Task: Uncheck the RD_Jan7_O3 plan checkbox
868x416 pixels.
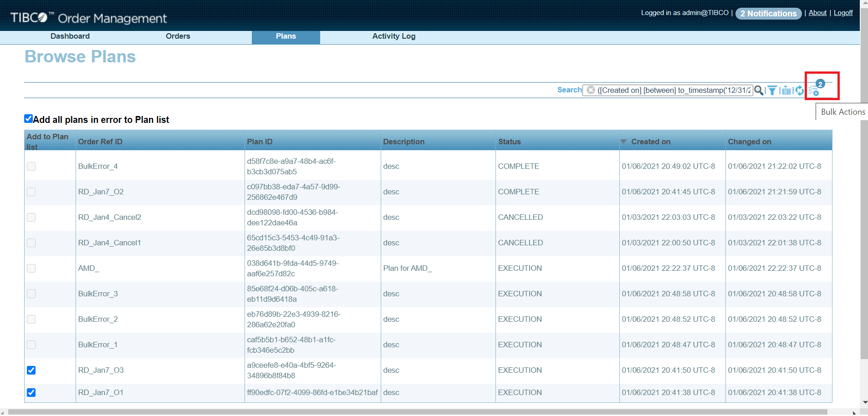Action: click(31, 370)
